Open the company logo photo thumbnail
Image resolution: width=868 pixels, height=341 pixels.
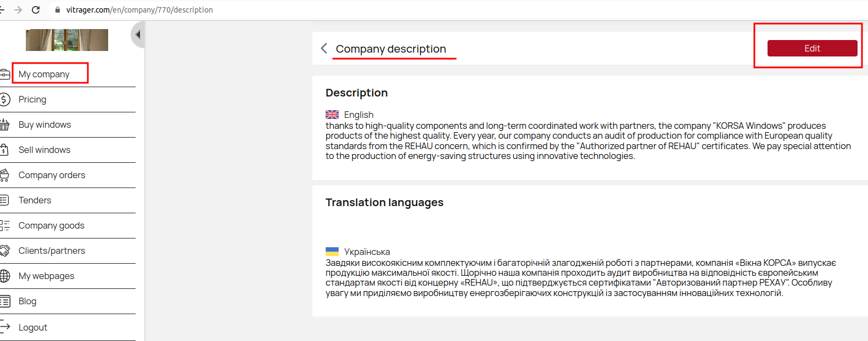67,40
